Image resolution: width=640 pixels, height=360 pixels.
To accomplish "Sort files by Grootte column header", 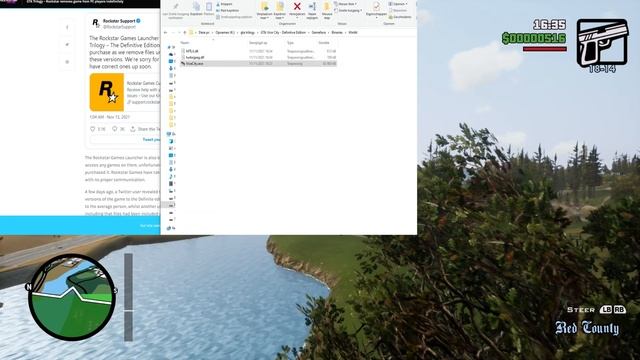I will (x=324, y=42).
